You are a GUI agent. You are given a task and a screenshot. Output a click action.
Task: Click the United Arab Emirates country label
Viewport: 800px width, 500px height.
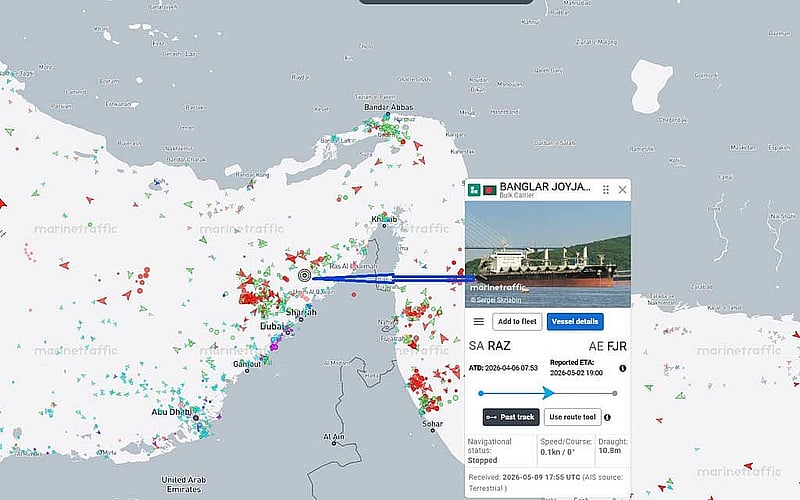(x=184, y=484)
